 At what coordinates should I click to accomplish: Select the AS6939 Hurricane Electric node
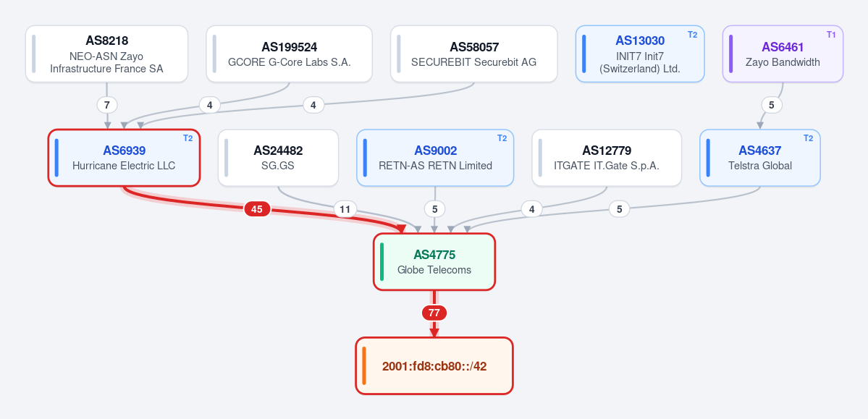click(124, 158)
